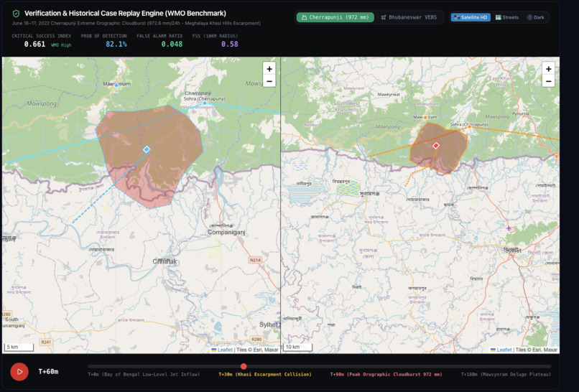Image resolution: width=579 pixels, height=392 pixels.
Task: Open Leaflet link on right map
Action: pyautogui.click(x=504, y=350)
